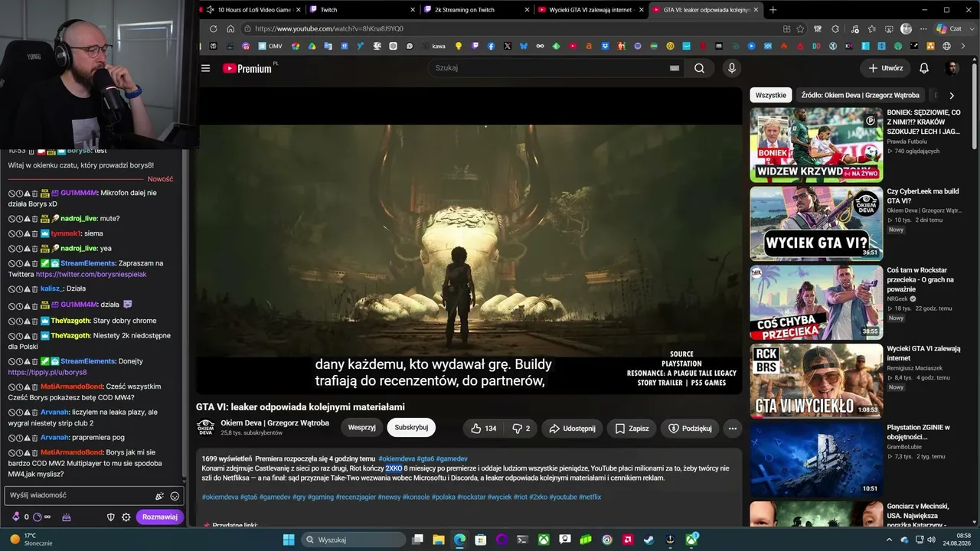The image size is (980, 551).
Task: Reload the page with refresh icon
Action: point(213,29)
